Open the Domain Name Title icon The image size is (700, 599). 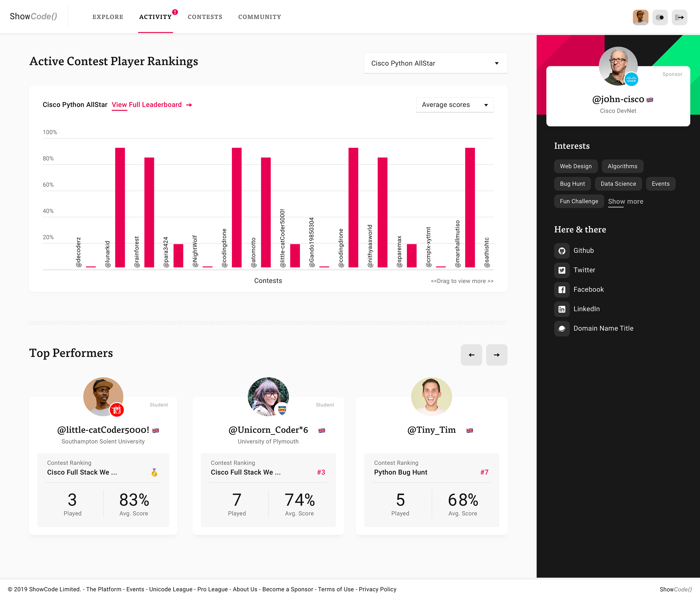562,329
